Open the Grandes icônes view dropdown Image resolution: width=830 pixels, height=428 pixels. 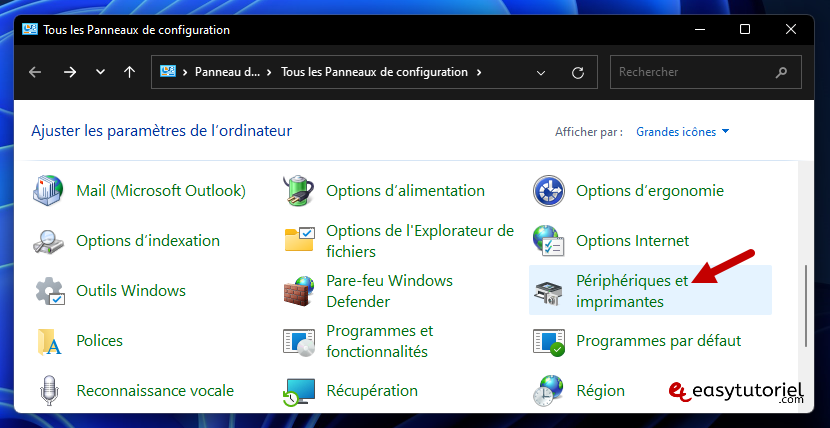683,132
